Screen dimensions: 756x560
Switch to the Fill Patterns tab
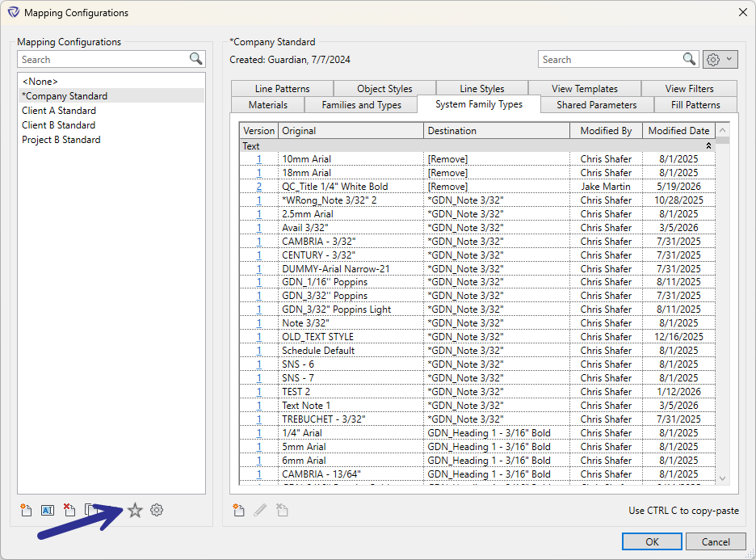click(695, 105)
